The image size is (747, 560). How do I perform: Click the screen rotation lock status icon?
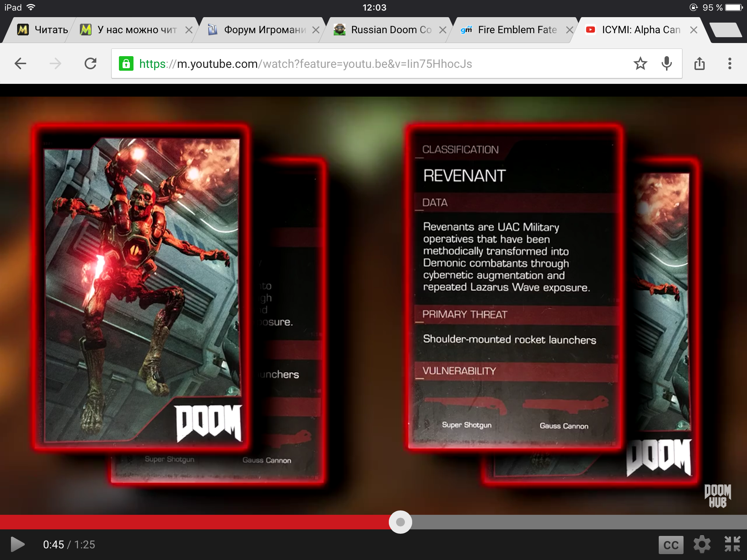693,7
